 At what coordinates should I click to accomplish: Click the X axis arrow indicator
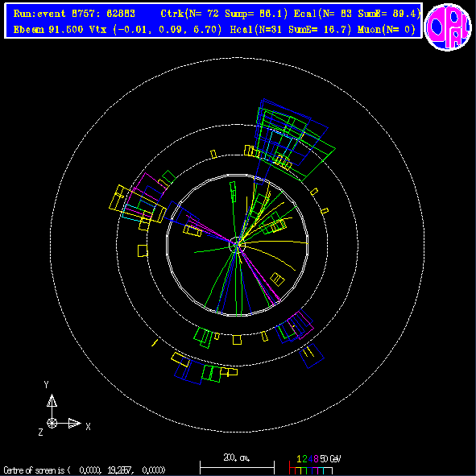pyautogui.click(x=75, y=423)
